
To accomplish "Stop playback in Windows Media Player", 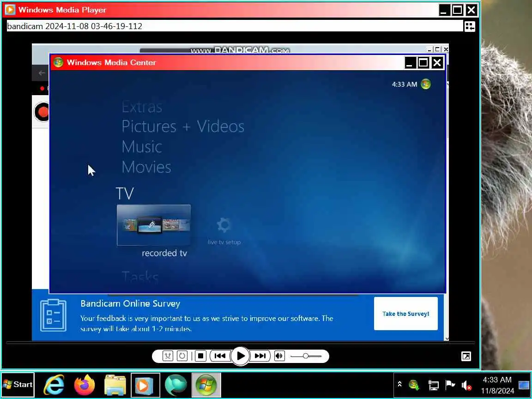I will 200,356.
